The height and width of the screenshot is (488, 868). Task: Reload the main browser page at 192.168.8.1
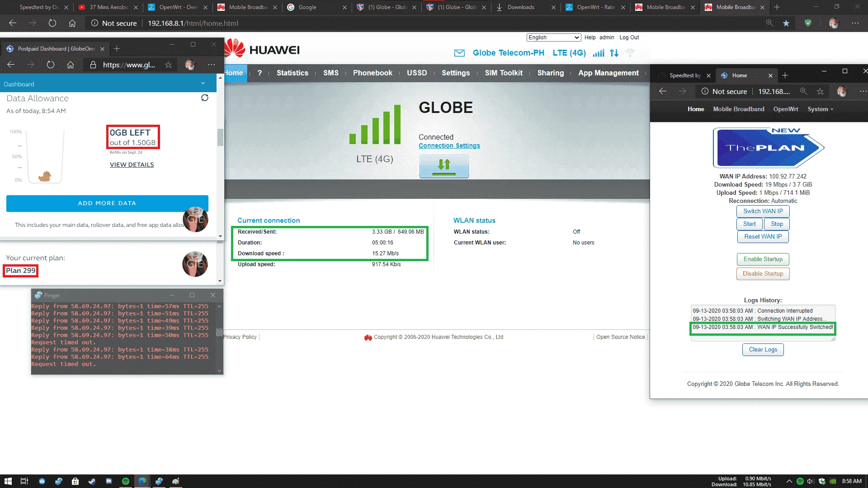(x=52, y=23)
